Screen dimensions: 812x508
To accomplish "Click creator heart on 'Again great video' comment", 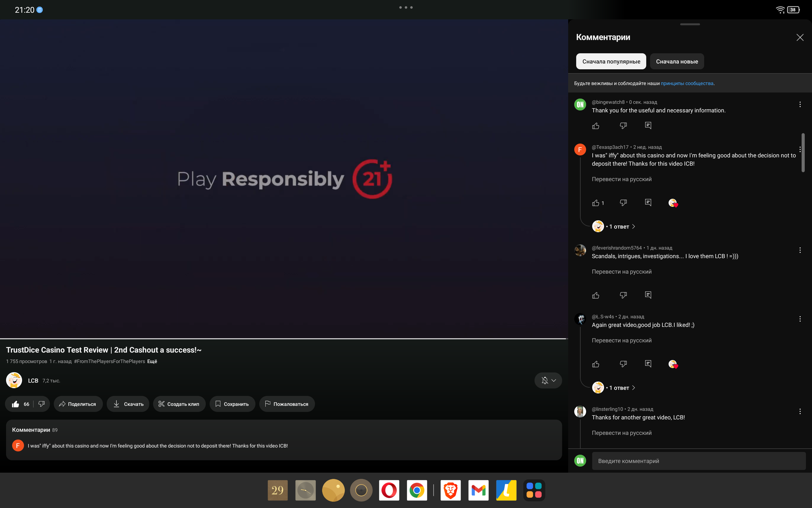I will click(x=673, y=364).
